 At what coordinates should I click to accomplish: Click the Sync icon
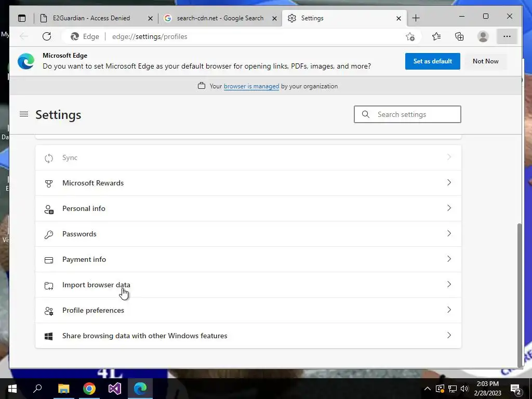(49, 158)
